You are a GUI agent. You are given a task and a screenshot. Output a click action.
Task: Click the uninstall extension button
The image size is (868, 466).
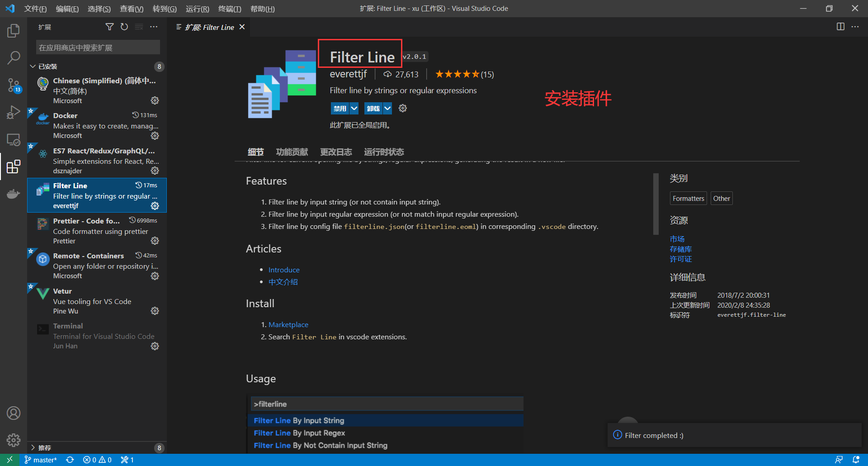pyautogui.click(x=373, y=108)
